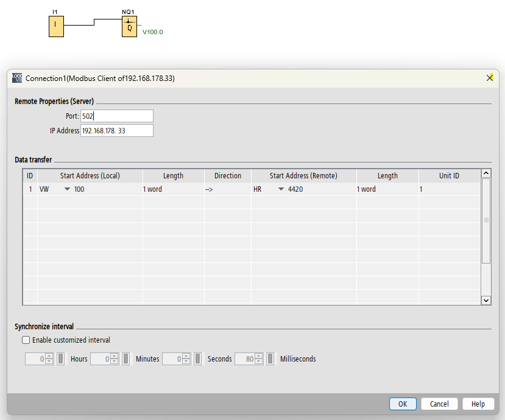Click the direction arrow in row 1

pos(209,189)
